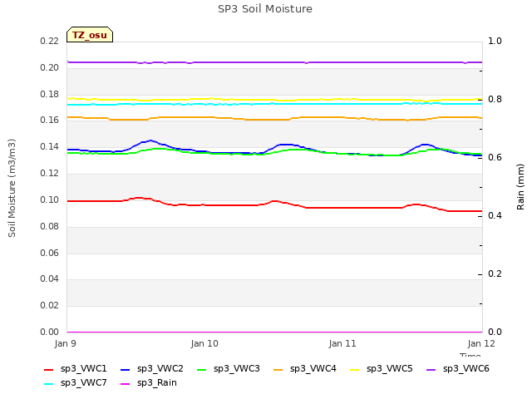
Task: Click the Soil Moisture (m3/m3) axis label
Action: point(12,188)
